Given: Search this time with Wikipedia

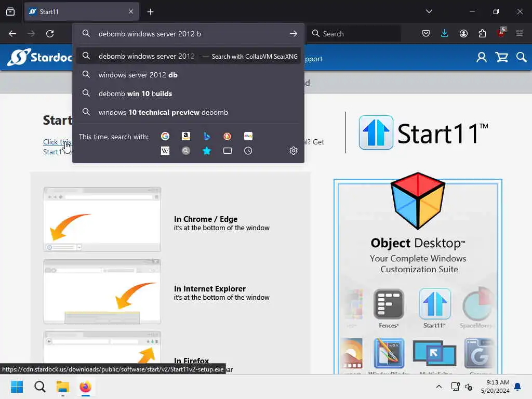Looking at the screenshot, I should pyautogui.click(x=165, y=151).
